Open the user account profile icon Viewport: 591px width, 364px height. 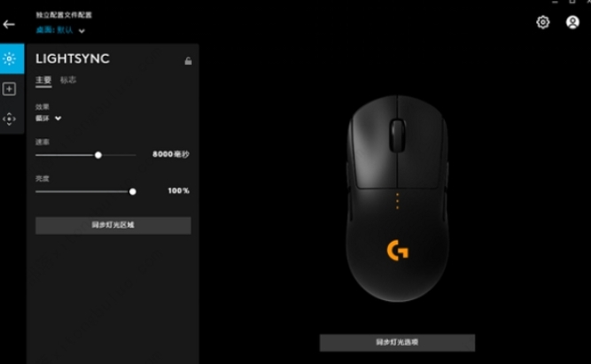(x=572, y=22)
